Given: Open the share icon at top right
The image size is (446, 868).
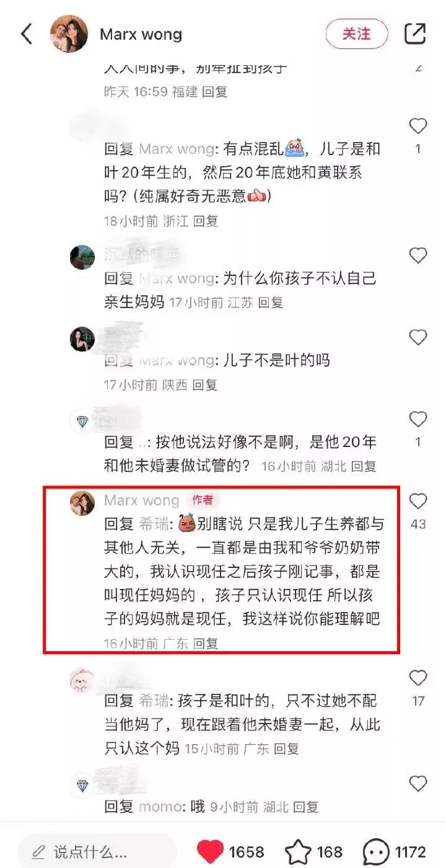Looking at the screenshot, I should (x=415, y=33).
